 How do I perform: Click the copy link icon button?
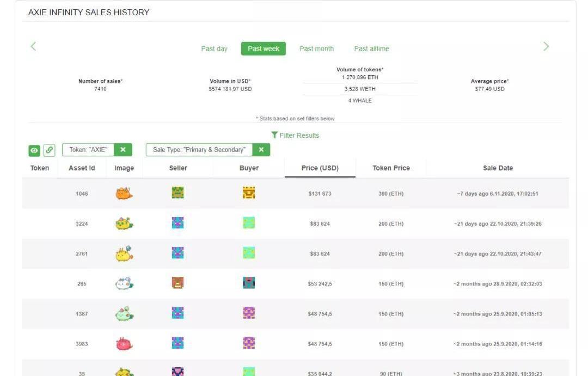50,150
